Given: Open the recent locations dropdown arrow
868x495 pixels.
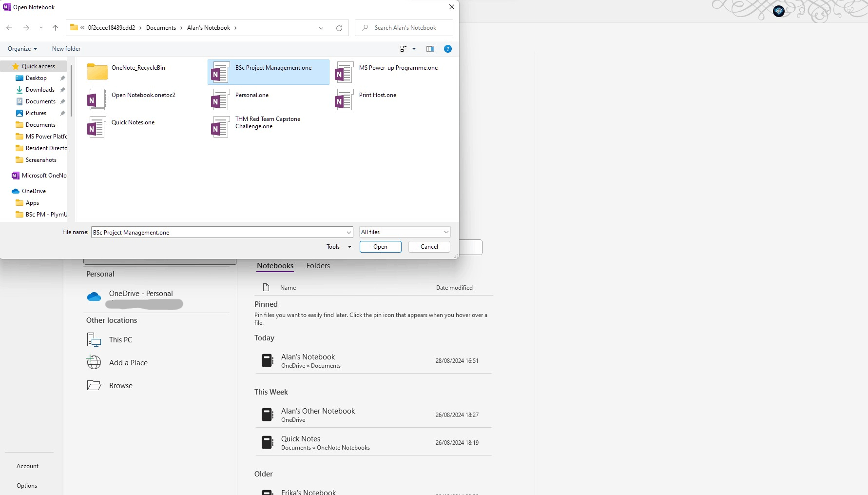Looking at the screenshot, I should (x=41, y=28).
